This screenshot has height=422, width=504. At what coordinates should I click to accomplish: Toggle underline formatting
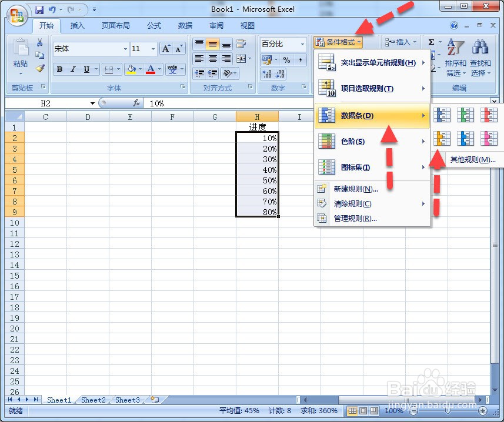click(x=86, y=69)
